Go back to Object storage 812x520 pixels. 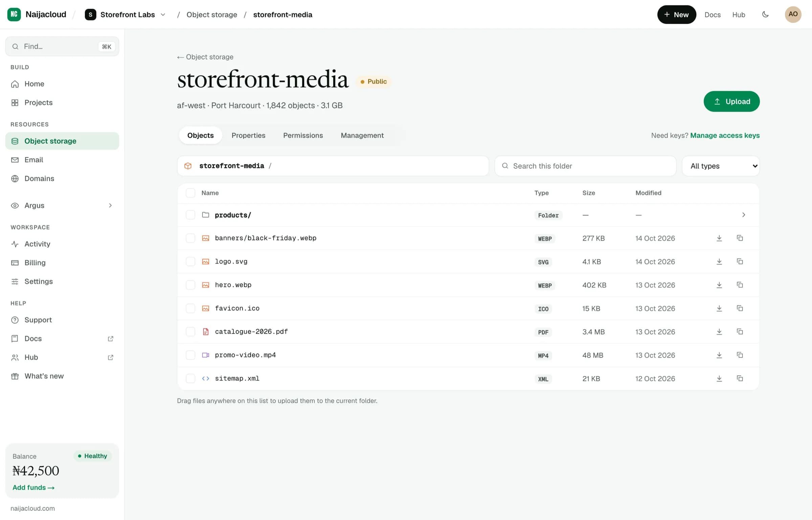pyautogui.click(x=205, y=57)
